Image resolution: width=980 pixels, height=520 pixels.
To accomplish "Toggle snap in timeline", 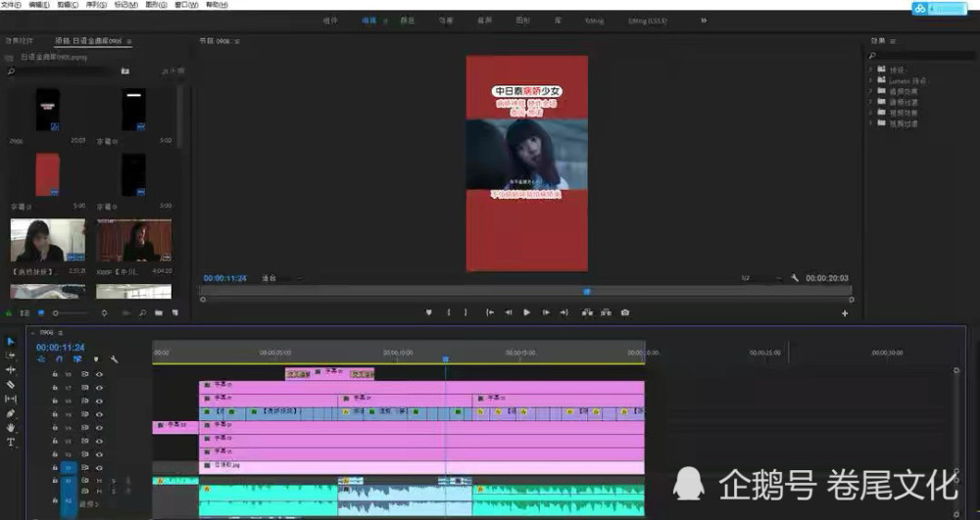I will (x=60, y=359).
